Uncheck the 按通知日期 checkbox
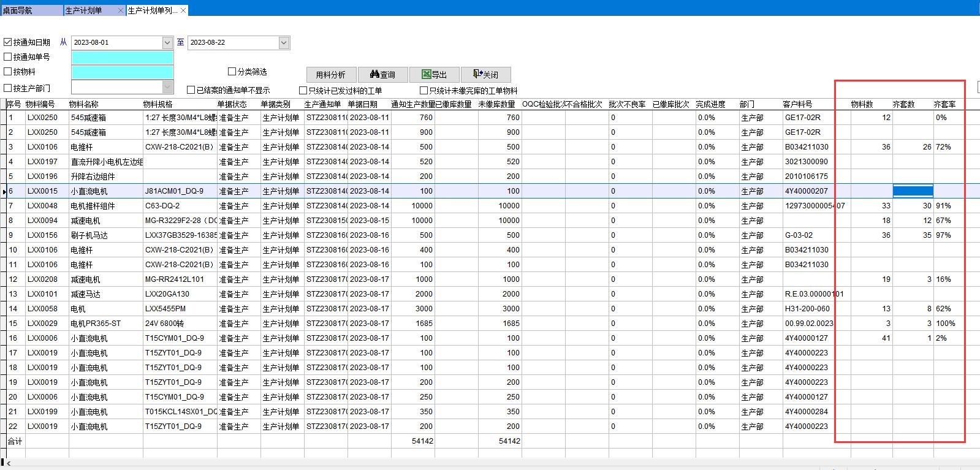This screenshot has height=470, width=980. pos(8,42)
